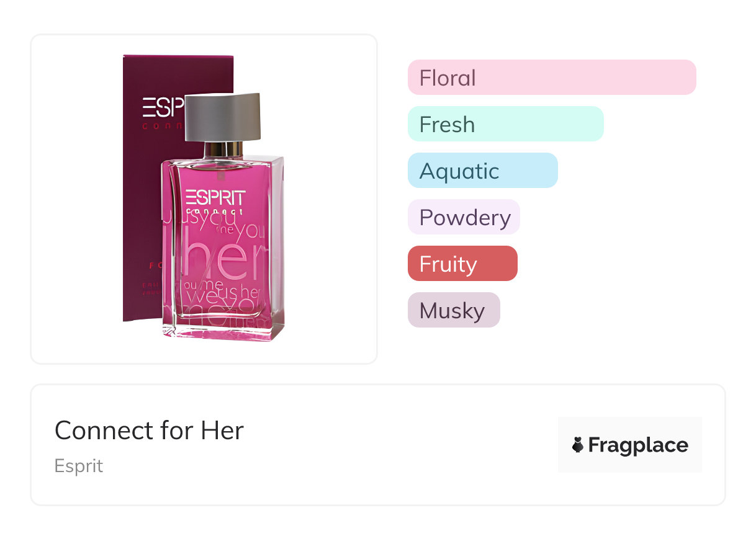The width and height of the screenshot is (756, 536).
Task: Select the Fresh accord bar
Action: pos(505,124)
